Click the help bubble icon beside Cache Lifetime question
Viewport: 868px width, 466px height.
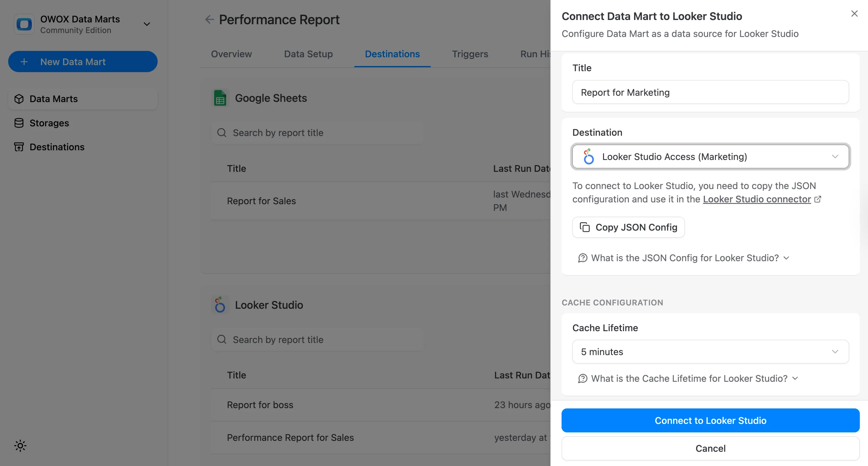tap(583, 379)
